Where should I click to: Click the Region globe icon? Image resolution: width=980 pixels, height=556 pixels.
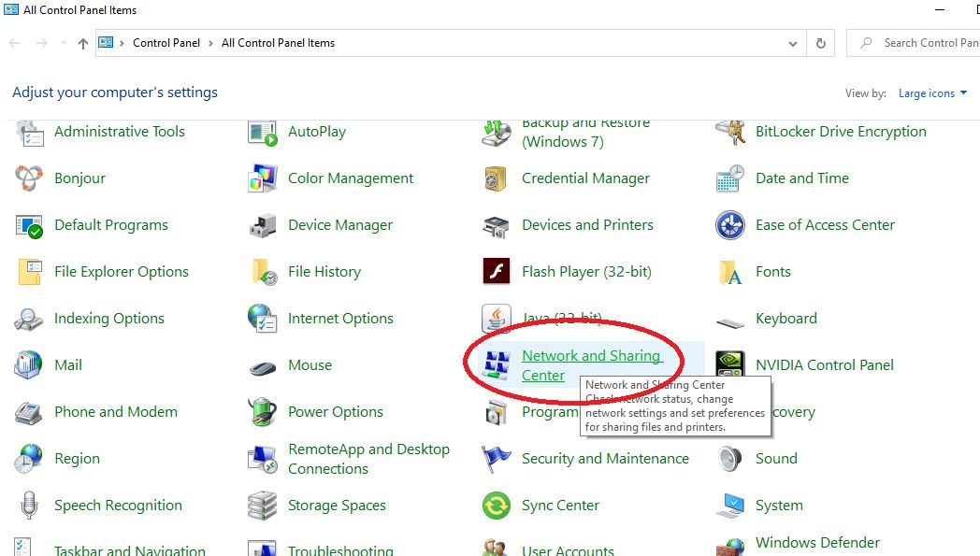[29, 459]
